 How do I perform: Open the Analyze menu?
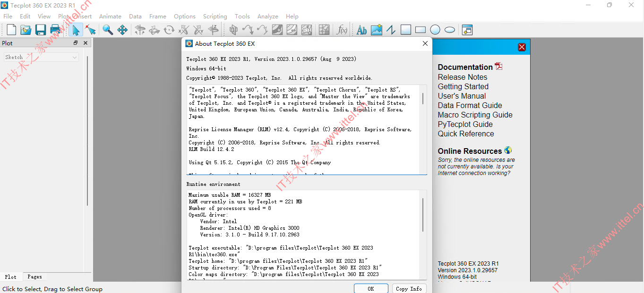pos(268,16)
